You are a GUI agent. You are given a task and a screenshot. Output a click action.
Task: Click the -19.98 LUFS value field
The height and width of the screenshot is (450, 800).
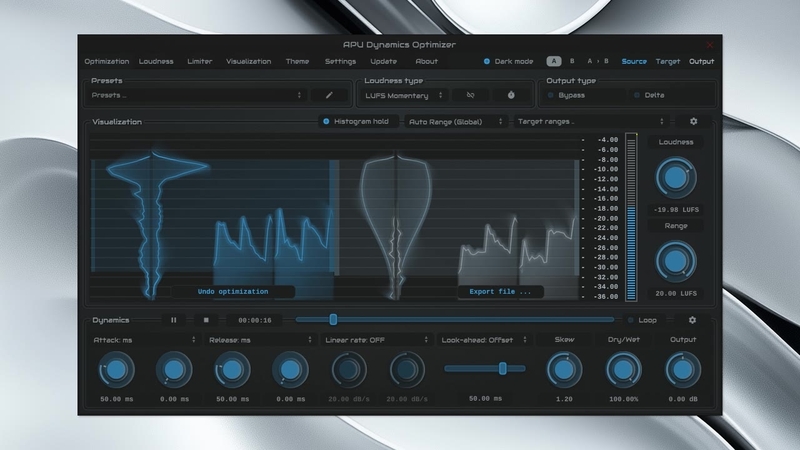point(676,210)
